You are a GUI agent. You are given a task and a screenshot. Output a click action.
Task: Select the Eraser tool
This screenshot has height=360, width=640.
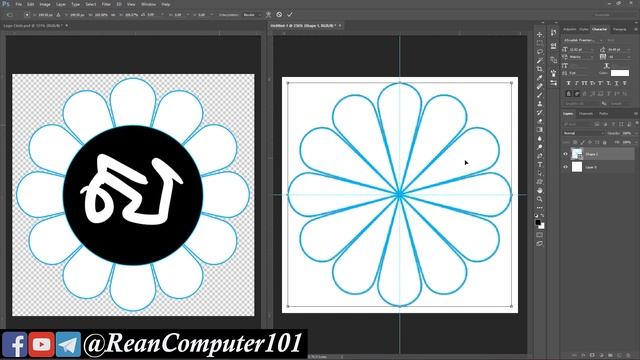540,121
